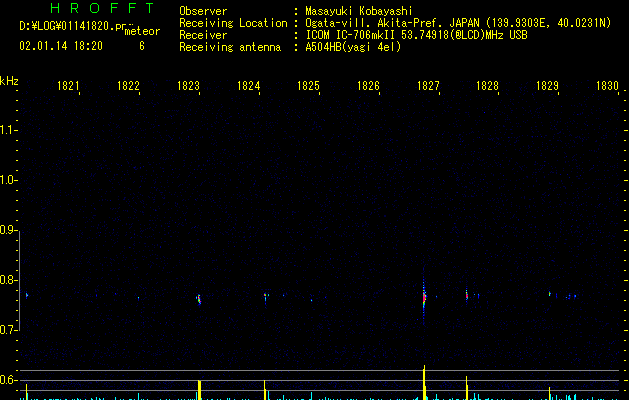
Task: Click the HROFFT title text
Action: click(x=102, y=8)
